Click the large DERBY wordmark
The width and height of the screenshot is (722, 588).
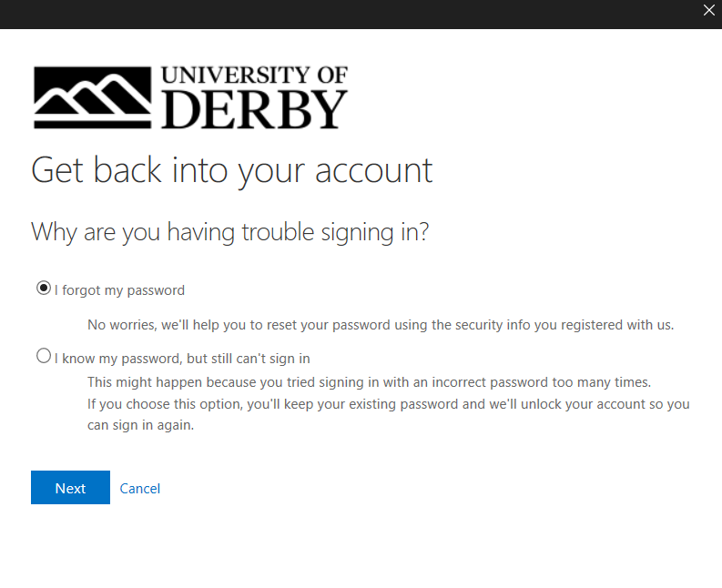coord(254,109)
